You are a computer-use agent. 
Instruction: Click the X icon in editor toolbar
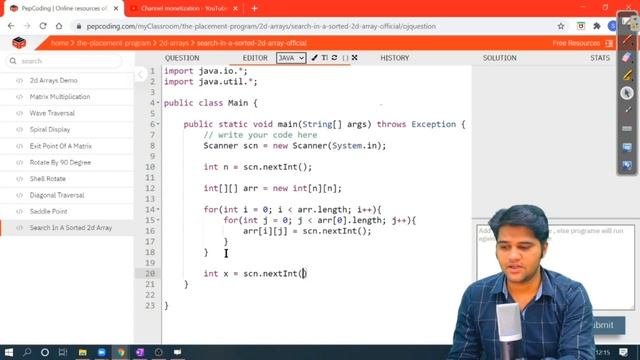click(355, 58)
